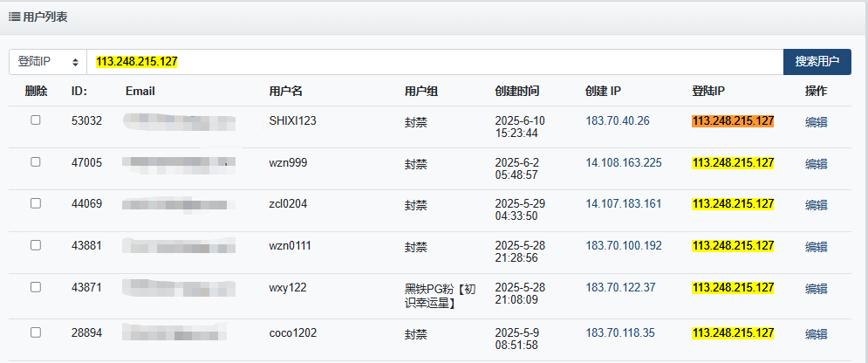Edit the wxy122 account row
868x363 pixels.
point(816,289)
